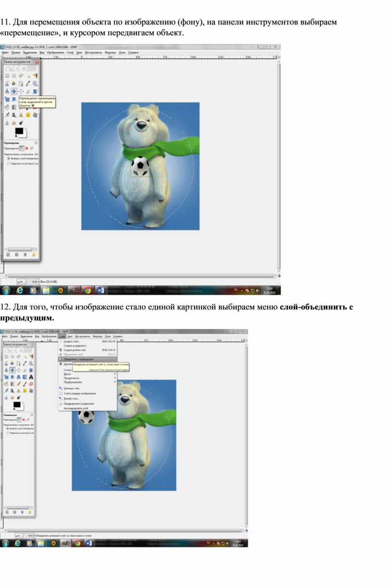The height and width of the screenshot is (588, 392).
Task: Choose Foreground Select tool in step 11 toolbox
Action: coord(14,83)
